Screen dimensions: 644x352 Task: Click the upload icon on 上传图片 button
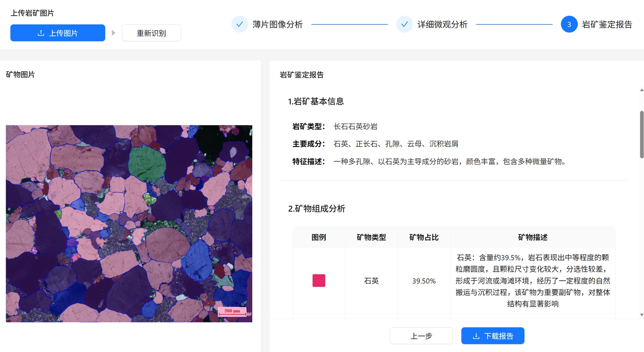pyautogui.click(x=41, y=33)
